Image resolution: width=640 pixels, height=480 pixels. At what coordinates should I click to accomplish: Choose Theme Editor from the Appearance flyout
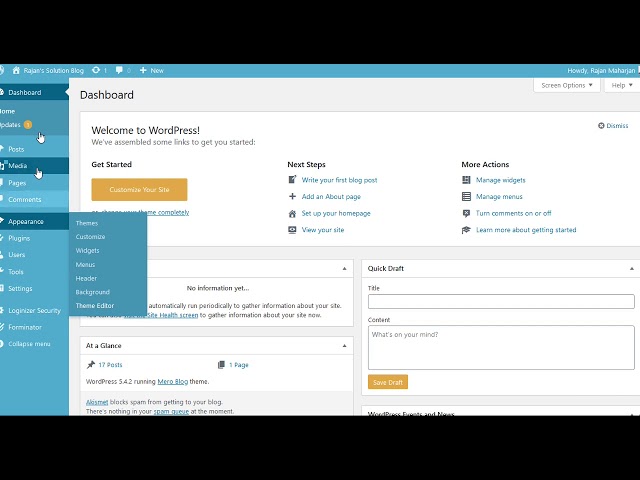pyautogui.click(x=95, y=306)
